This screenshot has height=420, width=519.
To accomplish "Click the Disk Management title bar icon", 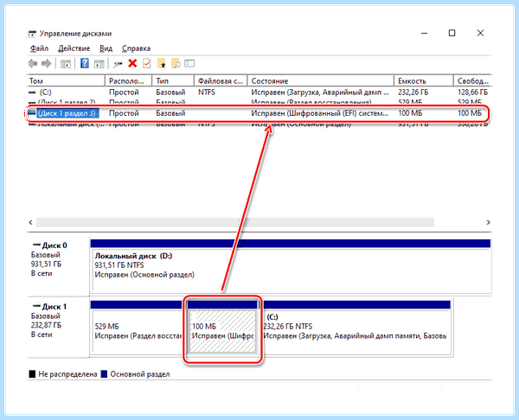I will [32, 34].
